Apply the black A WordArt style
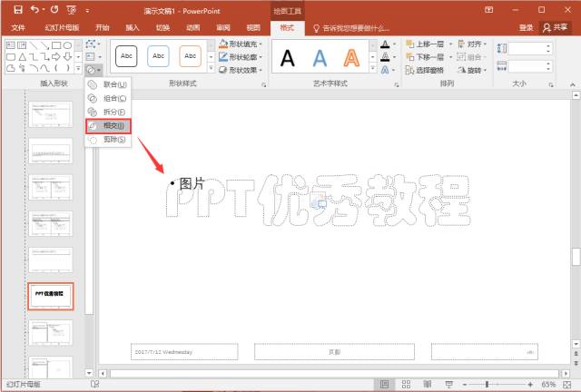 pos(288,58)
